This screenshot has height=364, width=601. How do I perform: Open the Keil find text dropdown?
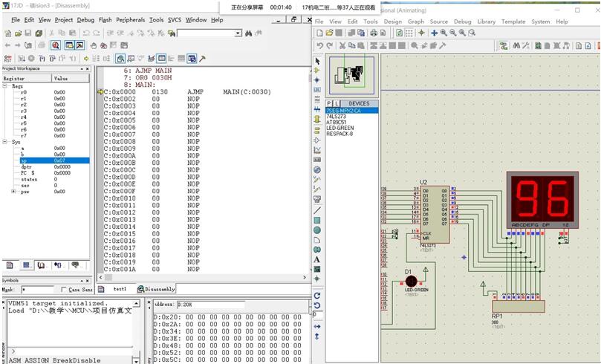[238, 33]
